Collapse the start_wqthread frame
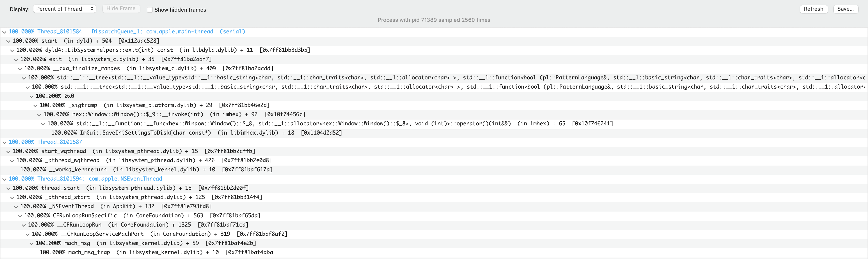868x259 pixels. tap(8, 151)
